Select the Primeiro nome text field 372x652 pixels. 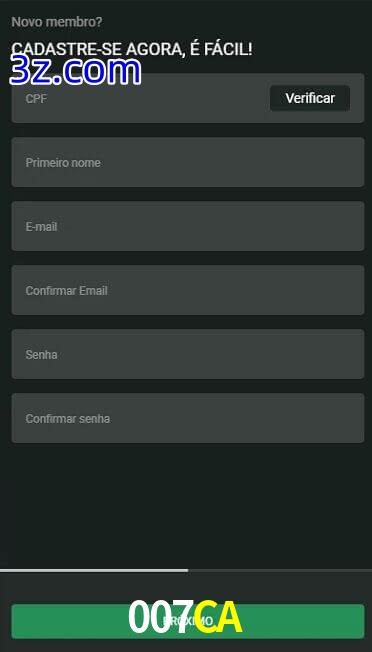click(x=188, y=162)
